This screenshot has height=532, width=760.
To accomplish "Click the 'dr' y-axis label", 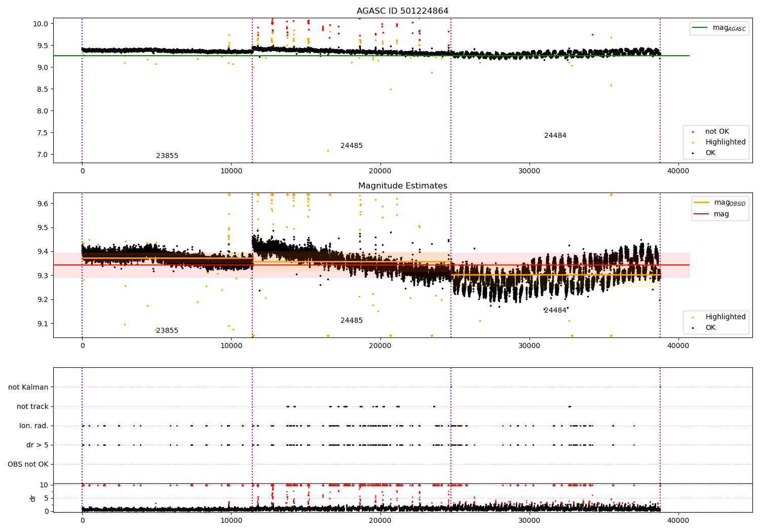I will (x=33, y=498).
